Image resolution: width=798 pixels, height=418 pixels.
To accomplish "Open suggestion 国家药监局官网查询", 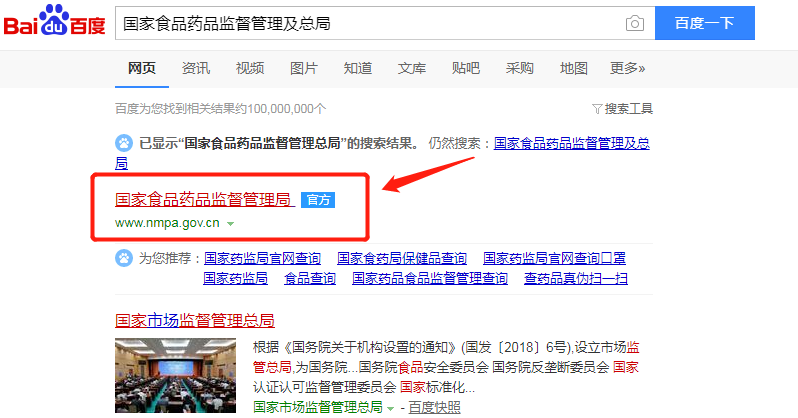I will coord(262,259).
